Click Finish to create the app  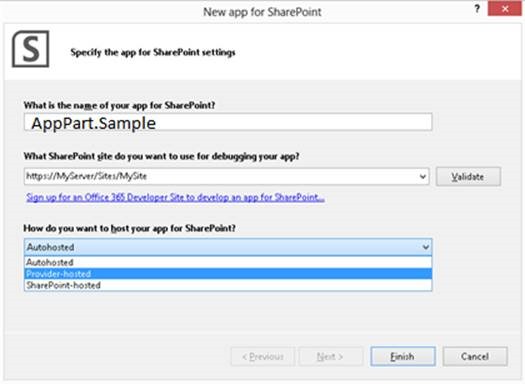pyautogui.click(x=403, y=357)
